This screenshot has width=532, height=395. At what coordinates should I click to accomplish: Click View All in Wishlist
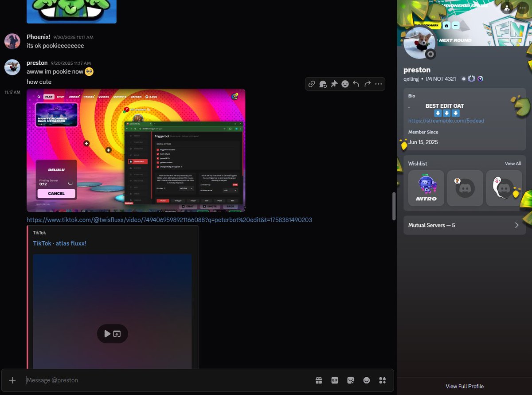pyautogui.click(x=513, y=164)
